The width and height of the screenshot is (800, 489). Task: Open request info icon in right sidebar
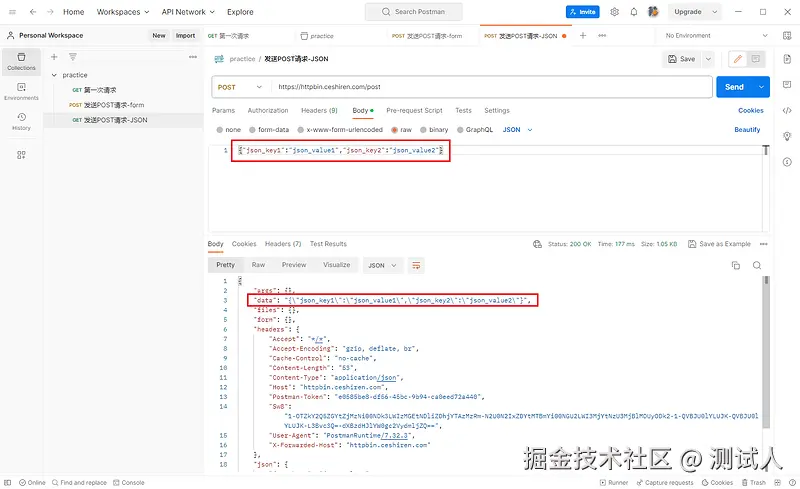coord(787,162)
